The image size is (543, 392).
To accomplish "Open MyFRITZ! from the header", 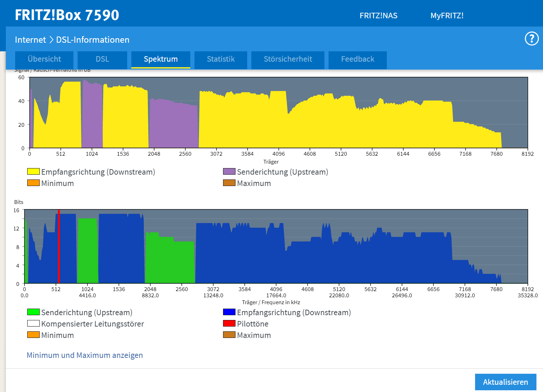I will (447, 16).
